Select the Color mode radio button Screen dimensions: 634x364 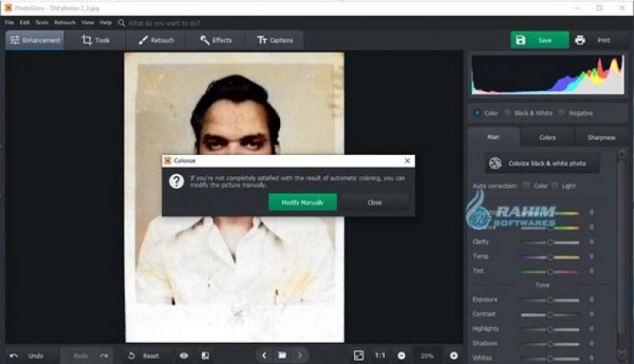[477, 112]
